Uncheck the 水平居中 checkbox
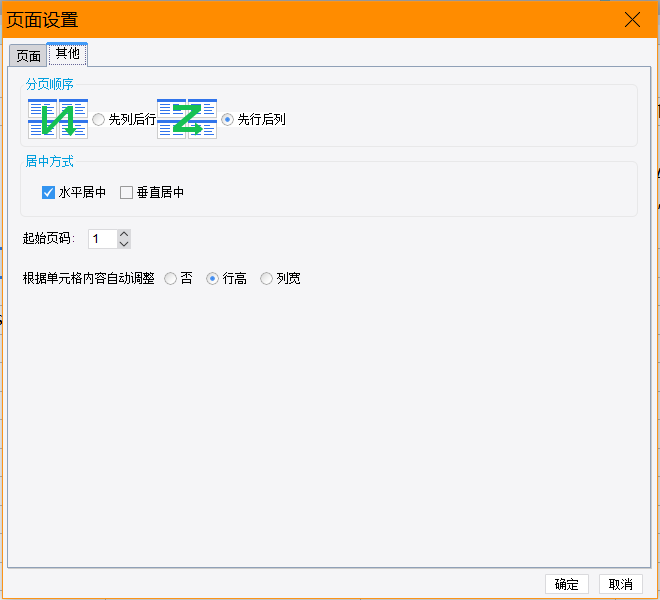Image resolution: width=660 pixels, height=600 pixels. tap(48, 192)
